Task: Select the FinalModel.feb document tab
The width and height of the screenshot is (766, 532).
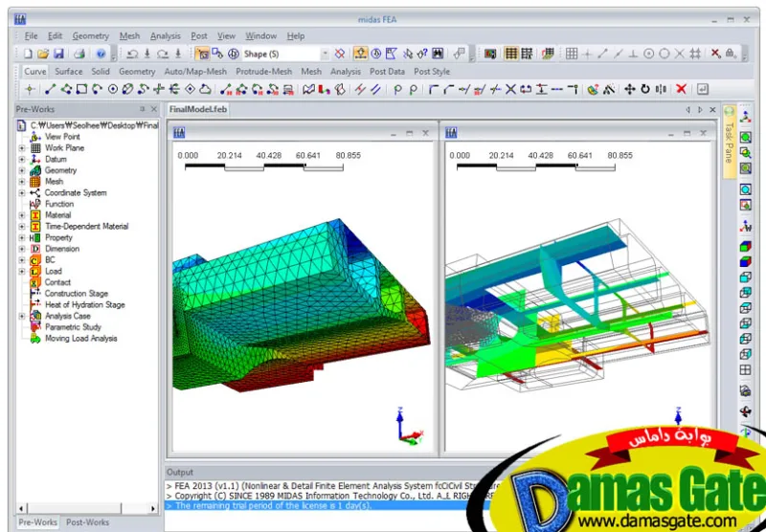Action: tap(198, 109)
